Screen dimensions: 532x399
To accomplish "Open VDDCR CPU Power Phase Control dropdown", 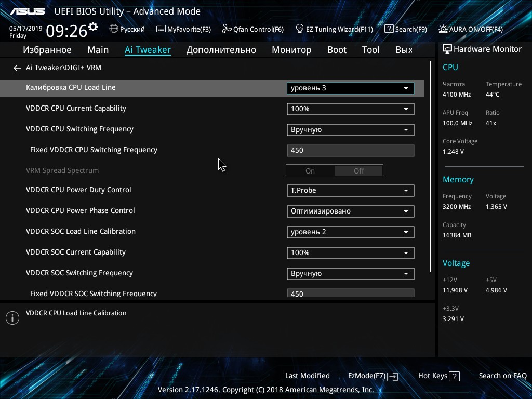I will point(351,211).
